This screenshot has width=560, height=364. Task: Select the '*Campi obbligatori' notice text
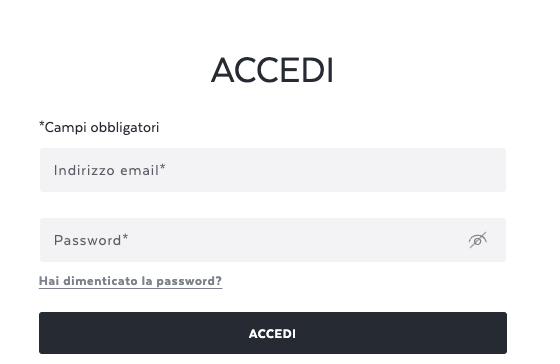point(99,128)
